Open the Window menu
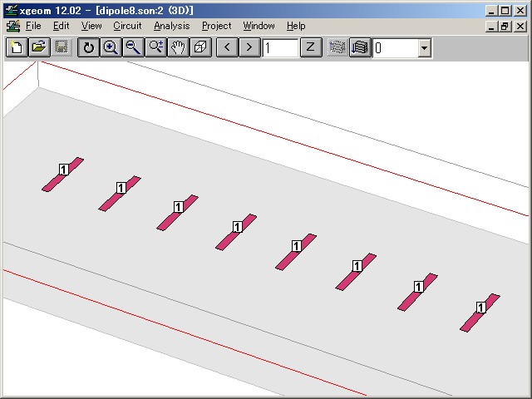The width and height of the screenshot is (532, 399). 259,26
